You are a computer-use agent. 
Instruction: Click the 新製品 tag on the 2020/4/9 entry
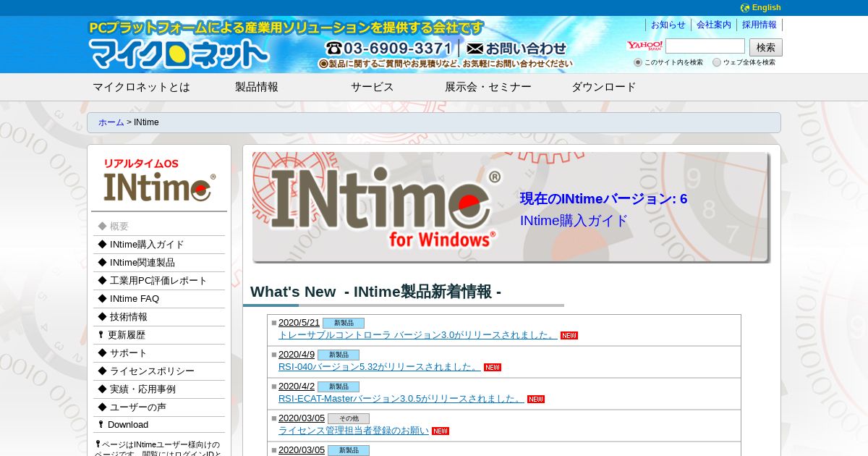(x=339, y=355)
